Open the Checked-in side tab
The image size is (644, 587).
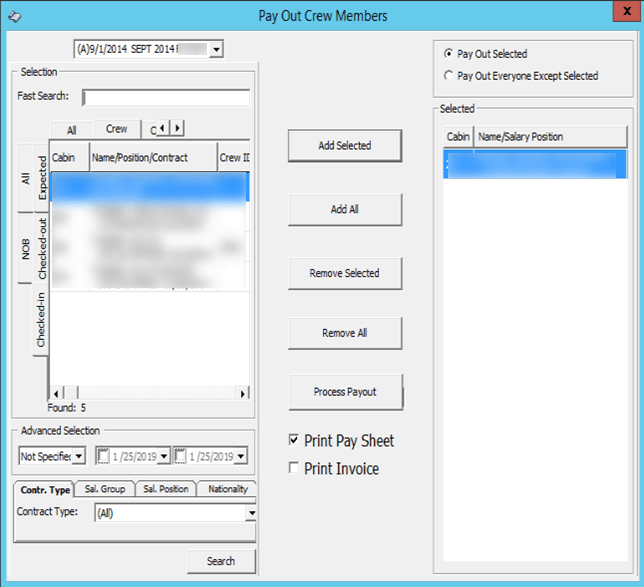(x=41, y=320)
